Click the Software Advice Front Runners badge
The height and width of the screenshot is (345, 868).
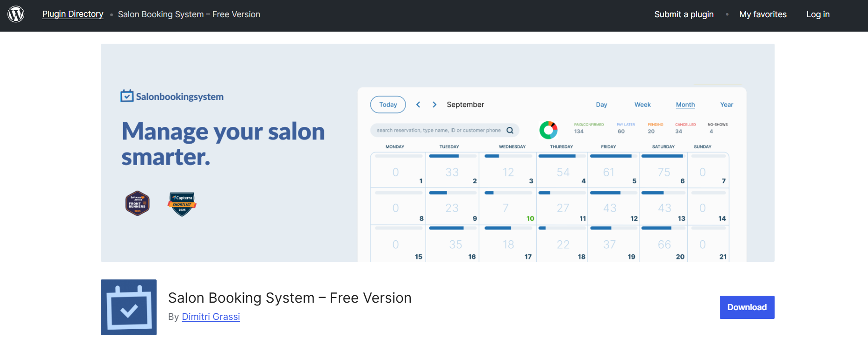coord(138,203)
